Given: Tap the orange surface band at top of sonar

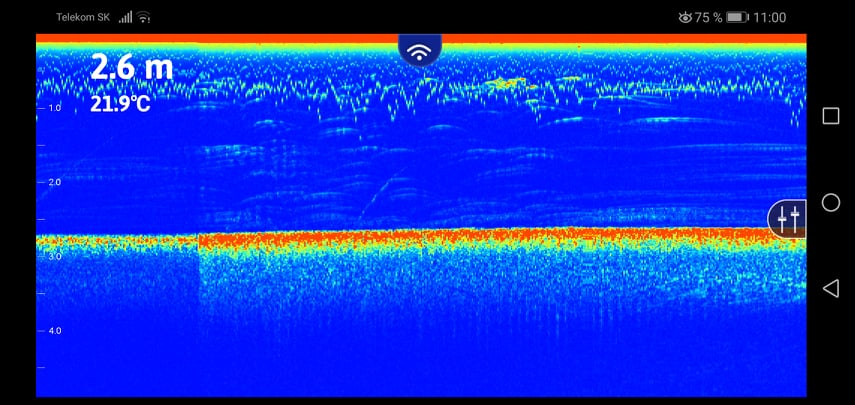Looking at the screenshot, I should click(250, 39).
